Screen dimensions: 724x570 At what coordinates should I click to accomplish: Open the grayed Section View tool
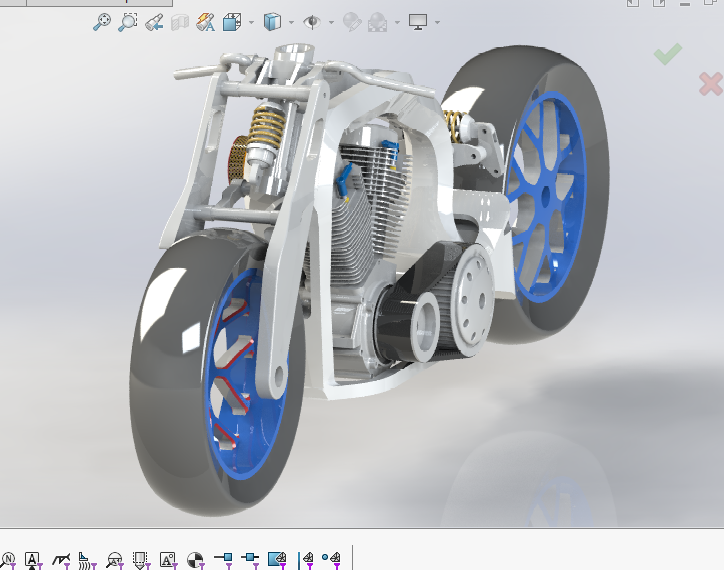(x=180, y=21)
